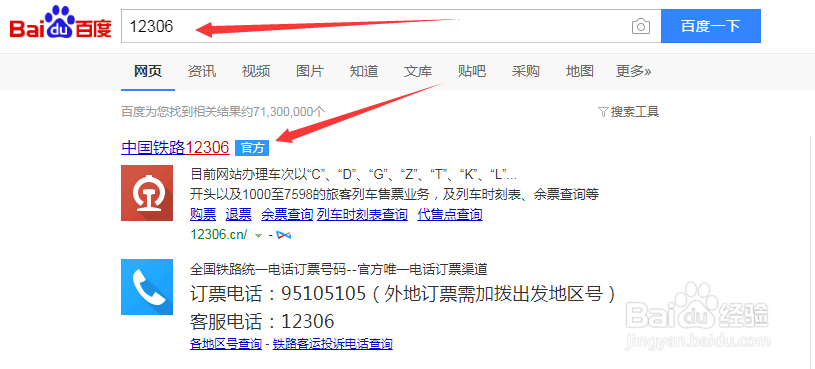Open the 图片 tab
Viewport: 815px width, 369px height.
[x=310, y=71]
